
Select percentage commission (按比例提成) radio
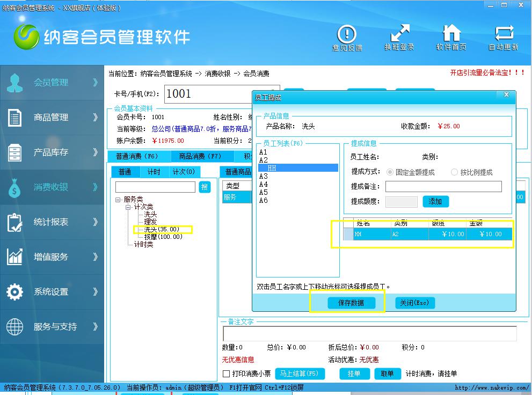(x=455, y=172)
